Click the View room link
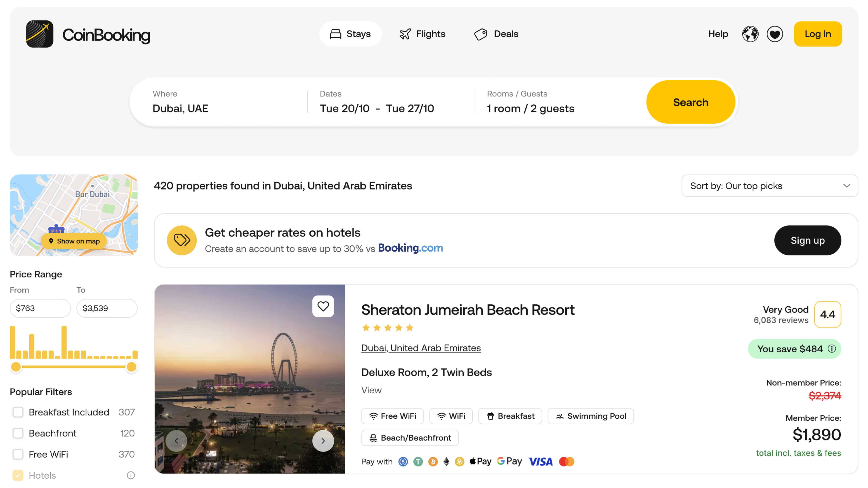The height and width of the screenshot is (488, 868). (x=371, y=390)
